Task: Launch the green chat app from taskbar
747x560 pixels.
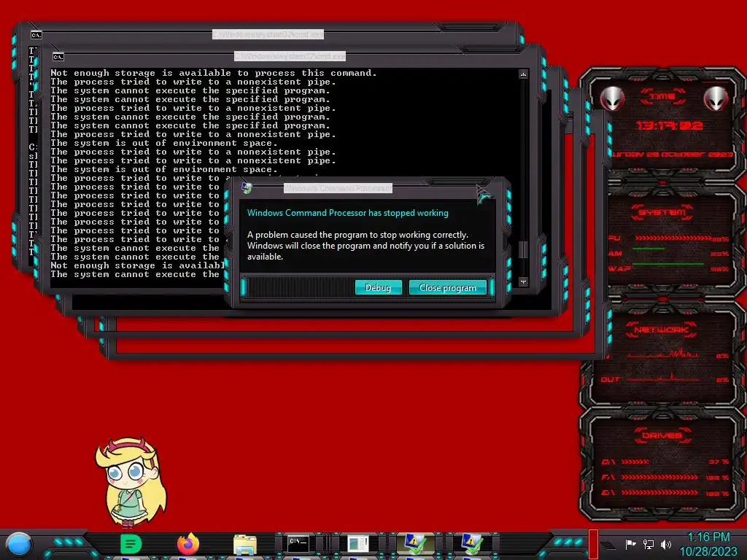Action: point(131,544)
